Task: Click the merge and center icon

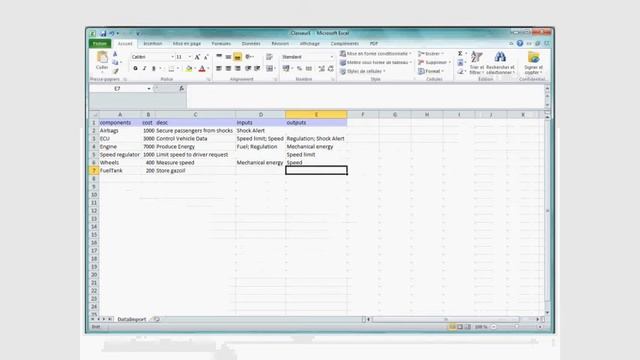Action: 269,69
